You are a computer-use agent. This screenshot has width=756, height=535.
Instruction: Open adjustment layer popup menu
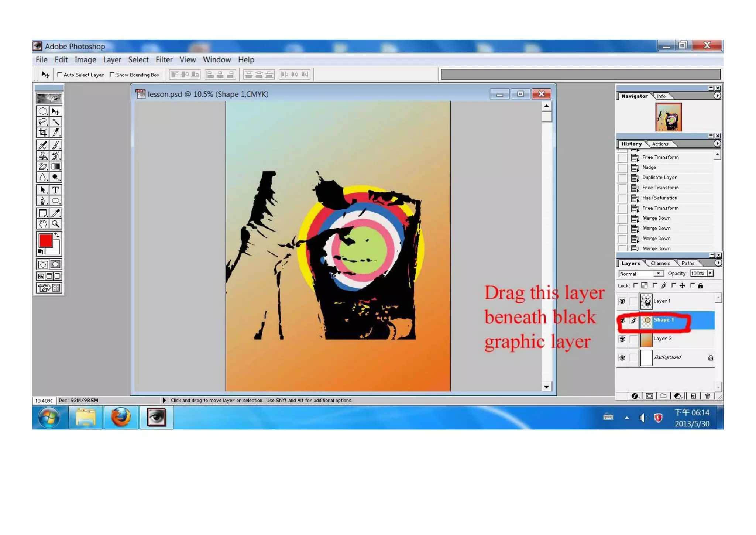tap(678, 396)
